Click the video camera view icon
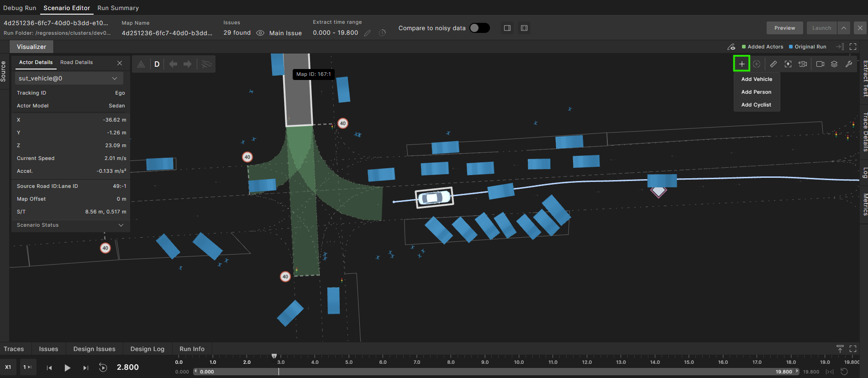The width and height of the screenshot is (868, 378). [820, 64]
